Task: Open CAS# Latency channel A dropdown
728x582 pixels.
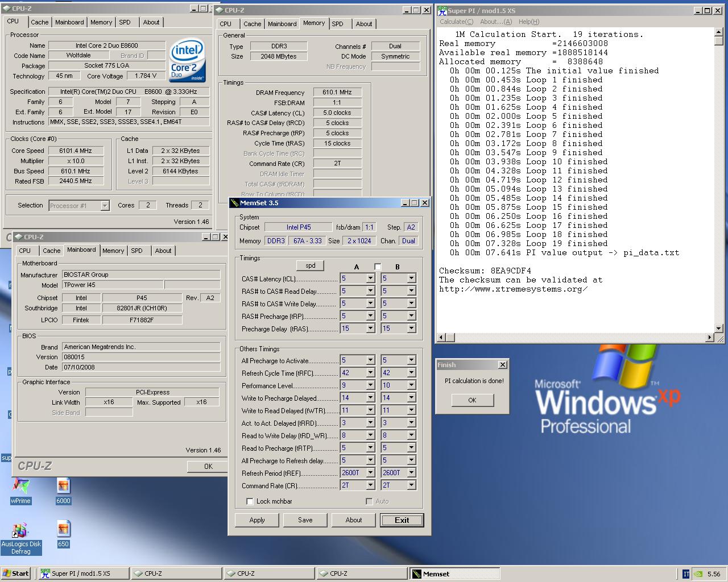Action: click(370, 278)
